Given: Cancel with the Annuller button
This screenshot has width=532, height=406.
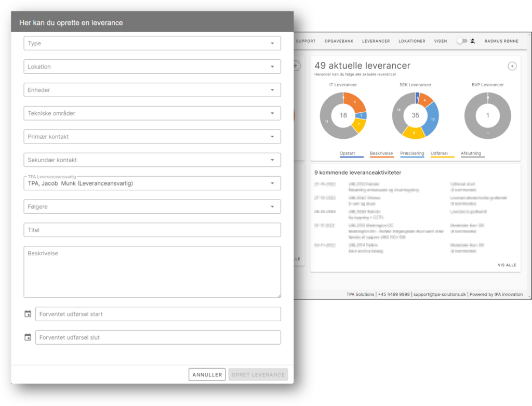Looking at the screenshot, I should pyautogui.click(x=207, y=375).
